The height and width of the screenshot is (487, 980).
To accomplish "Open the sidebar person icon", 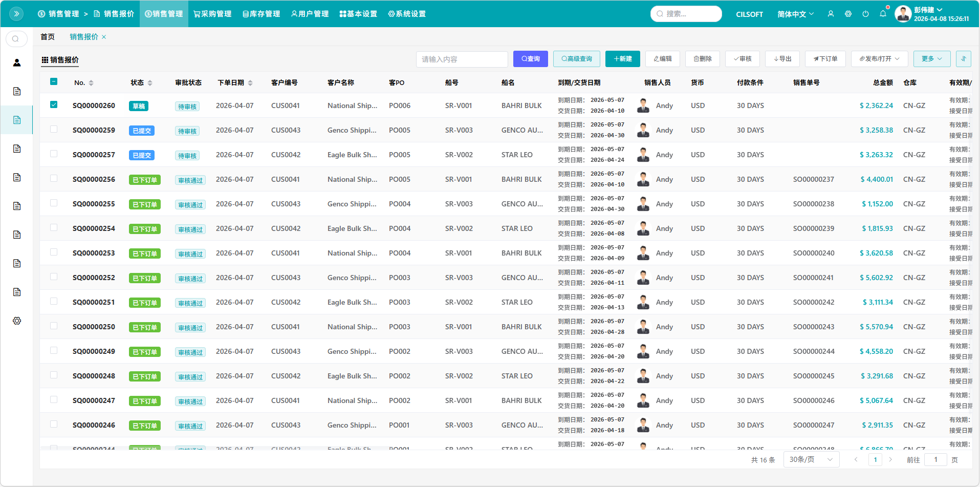I will tap(17, 62).
